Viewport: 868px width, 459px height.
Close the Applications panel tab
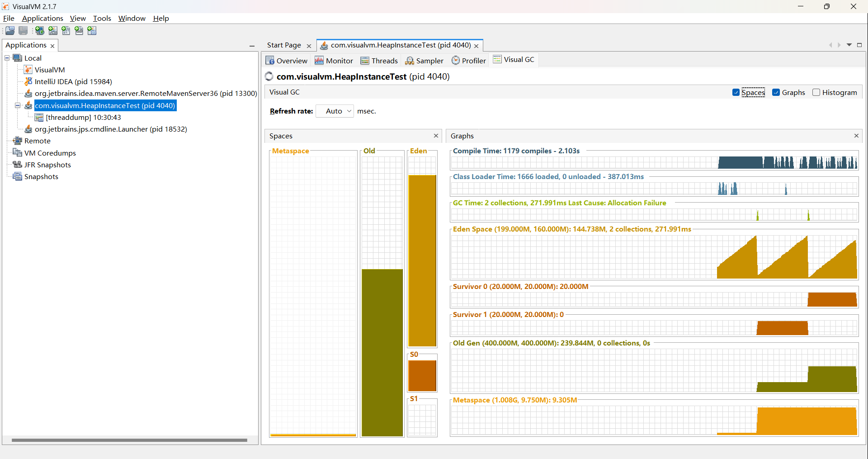(52, 46)
